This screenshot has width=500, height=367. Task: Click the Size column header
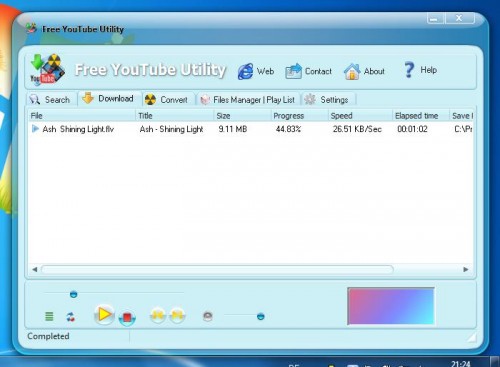[x=242, y=116]
